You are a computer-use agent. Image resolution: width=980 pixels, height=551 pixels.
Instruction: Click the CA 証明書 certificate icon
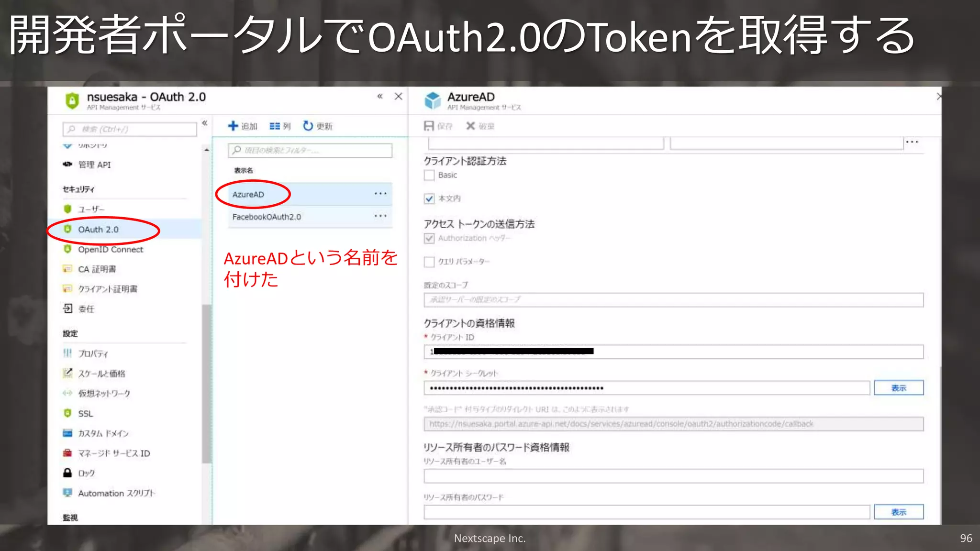tap(67, 269)
